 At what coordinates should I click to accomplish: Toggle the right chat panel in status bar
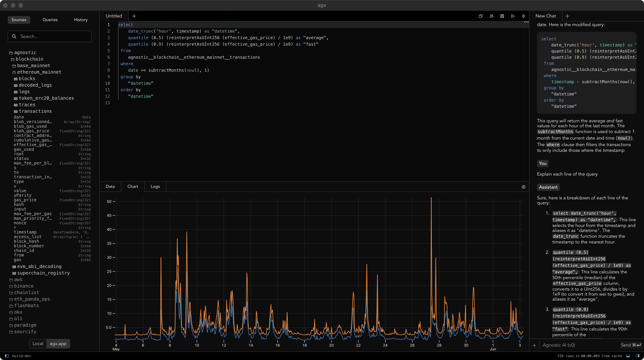click(637, 356)
